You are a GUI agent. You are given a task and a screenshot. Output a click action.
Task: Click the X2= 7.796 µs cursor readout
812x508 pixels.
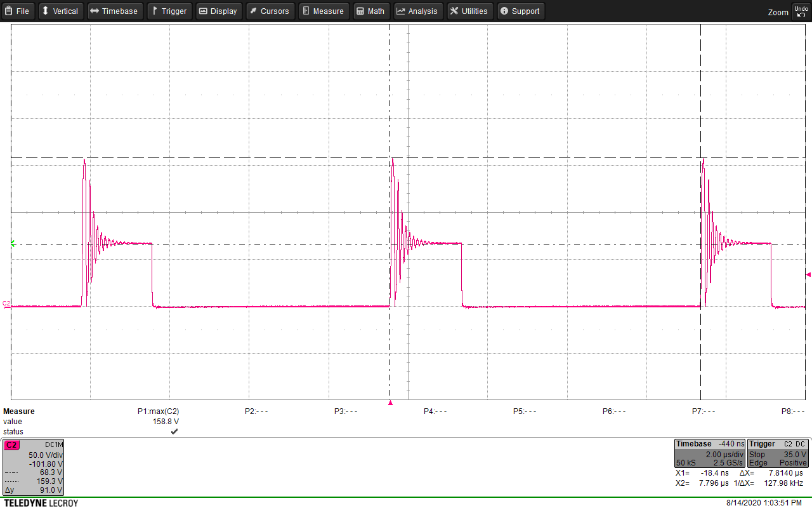(x=701, y=483)
